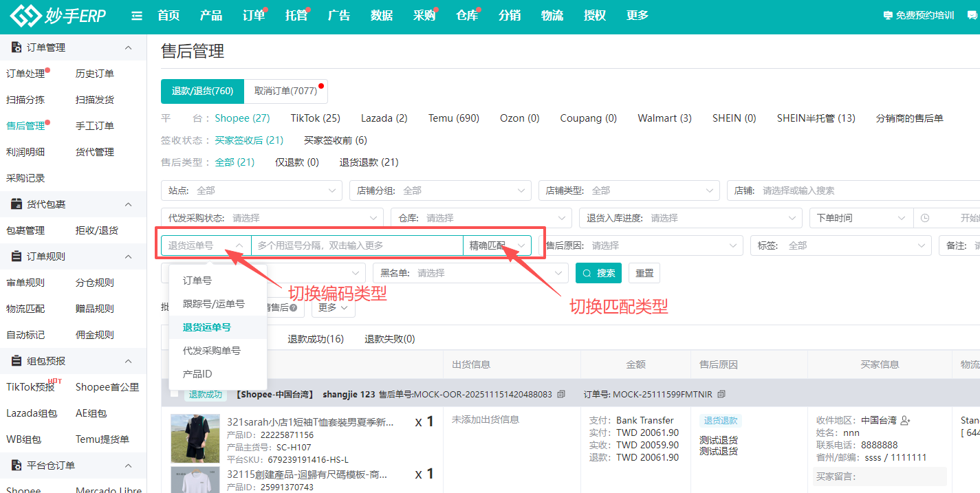Switch to the 取消订单(7077) tab

[285, 91]
